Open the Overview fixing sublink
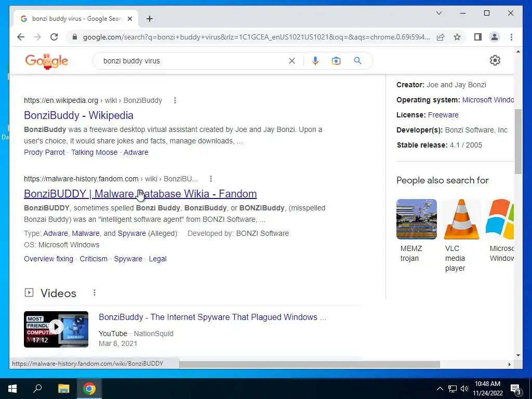The height and width of the screenshot is (399, 532). pyautogui.click(x=48, y=259)
